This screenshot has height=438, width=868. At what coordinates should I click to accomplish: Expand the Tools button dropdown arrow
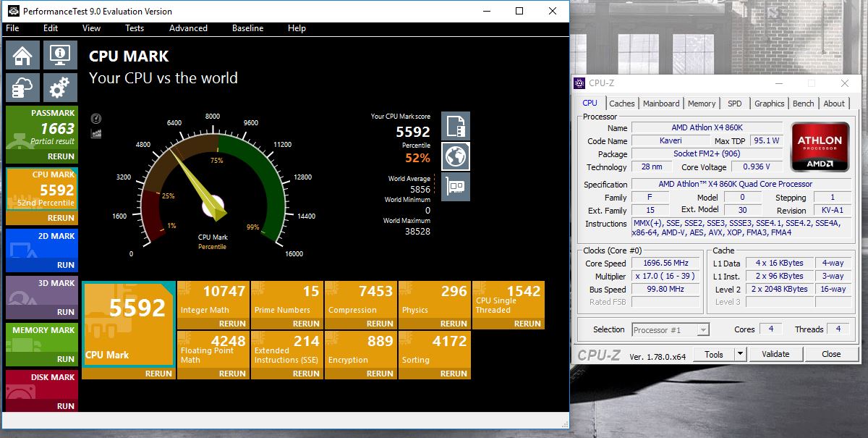click(740, 354)
